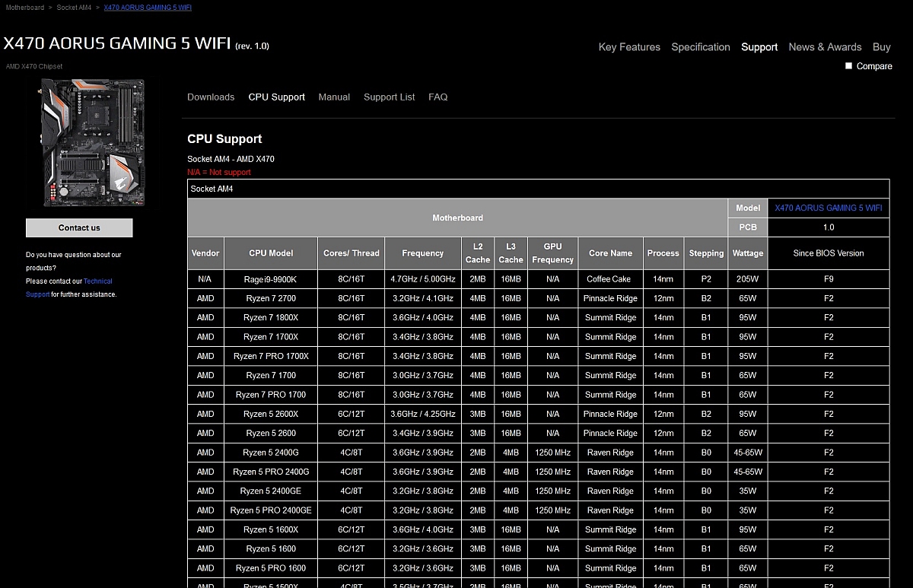Select the Ryzen 5 PRO 2400G cell
913x588 pixels.
(271, 472)
